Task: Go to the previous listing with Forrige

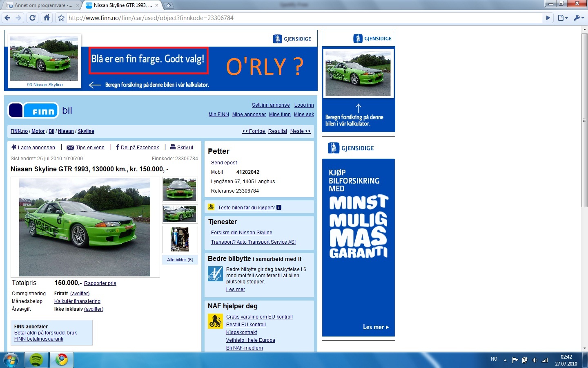Action: [254, 131]
